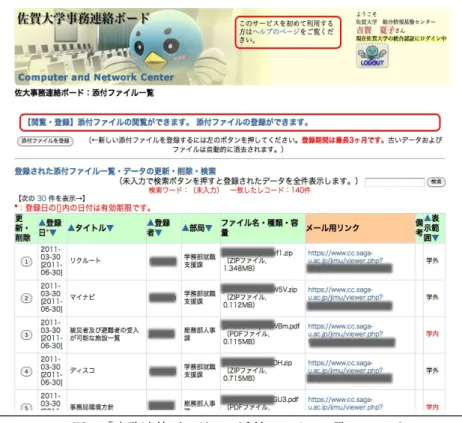Click file name ending WBm.pdf
This screenshot has height=423, width=462.
click(261, 326)
